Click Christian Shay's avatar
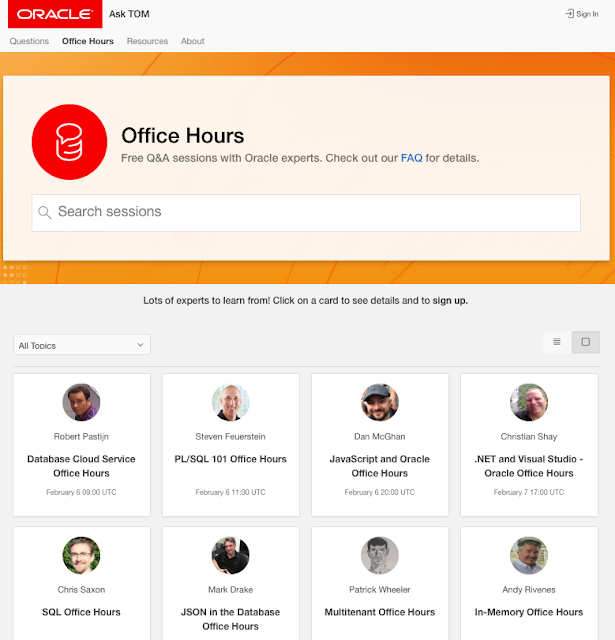Image resolution: width=615 pixels, height=640 pixels. 529,402
